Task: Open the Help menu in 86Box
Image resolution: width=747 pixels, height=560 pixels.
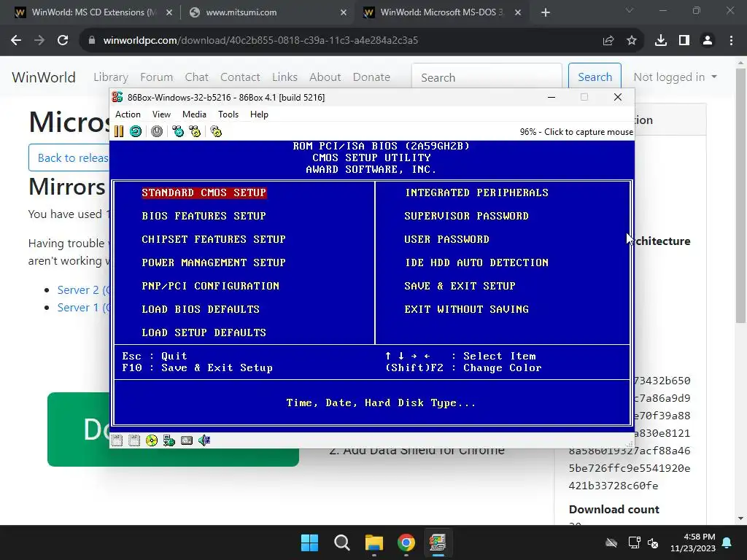Action: 259,114
